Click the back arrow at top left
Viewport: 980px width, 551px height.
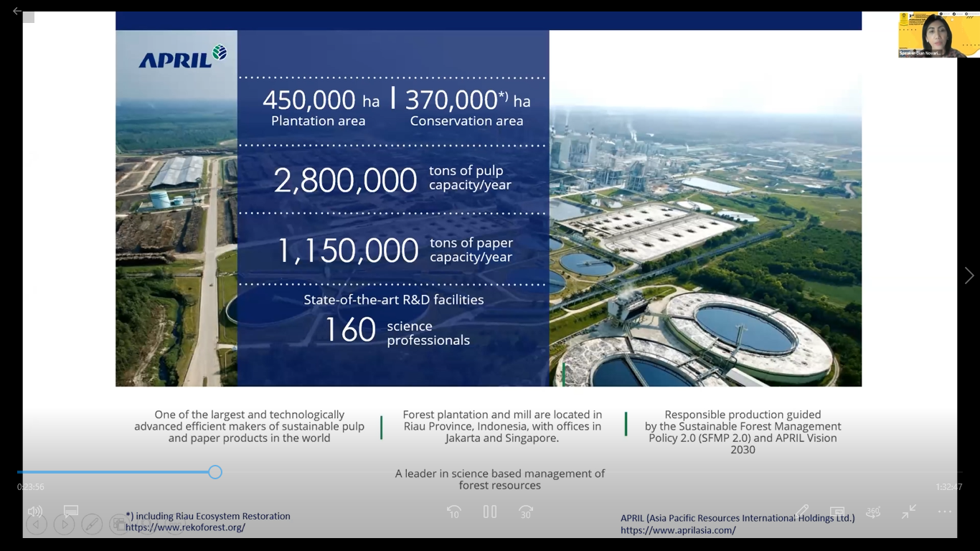pos(17,11)
